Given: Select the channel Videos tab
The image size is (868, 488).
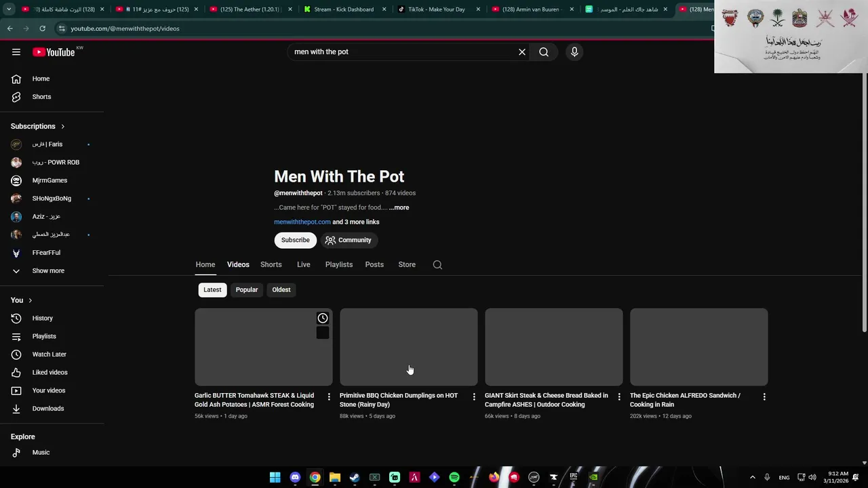Looking at the screenshot, I should (238, 264).
